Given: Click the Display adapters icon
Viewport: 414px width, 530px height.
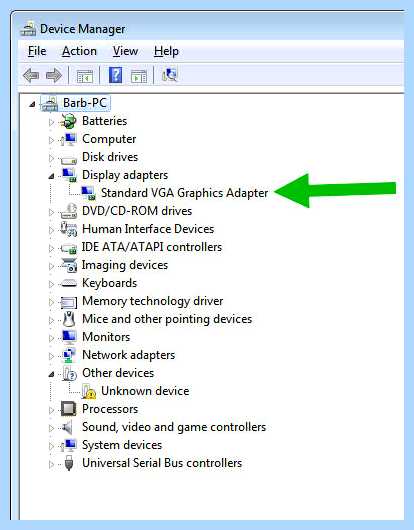Looking at the screenshot, I should click(x=69, y=175).
